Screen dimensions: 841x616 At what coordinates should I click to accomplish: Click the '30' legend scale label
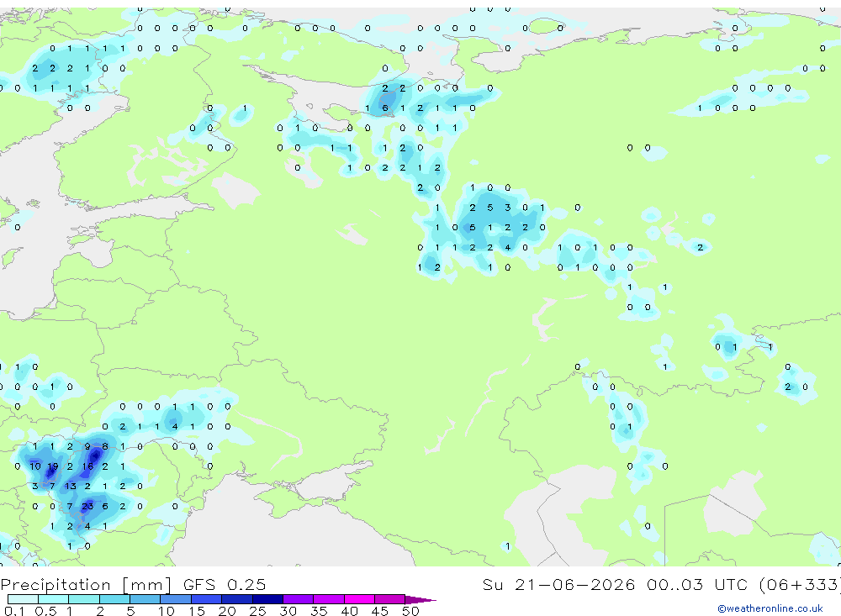coord(288,611)
